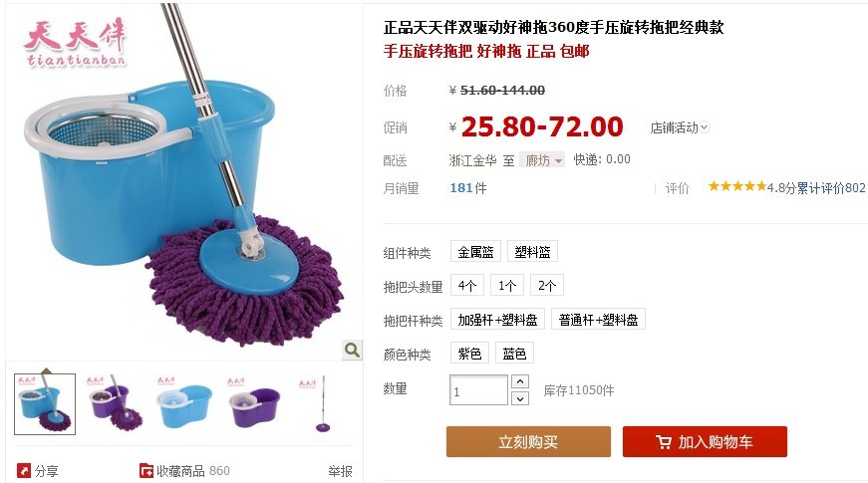Decrease quantity with the down arrow

(x=520, y=398)
